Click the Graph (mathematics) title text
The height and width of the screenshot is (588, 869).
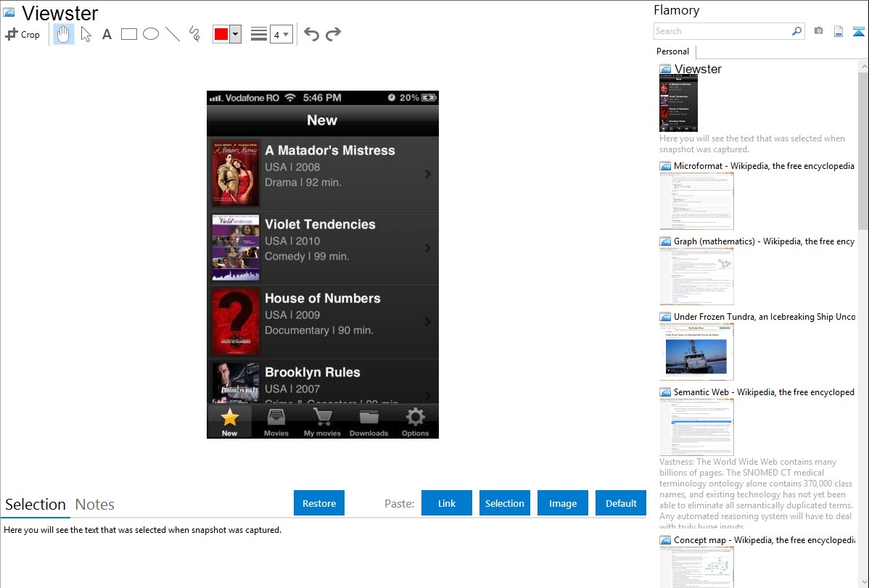[x=764, y=241]
